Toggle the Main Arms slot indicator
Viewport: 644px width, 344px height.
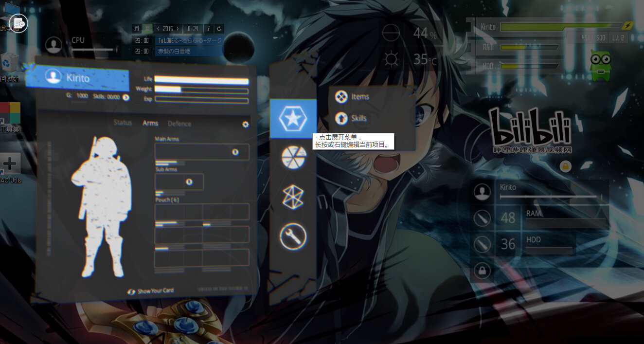click(235, 152)
